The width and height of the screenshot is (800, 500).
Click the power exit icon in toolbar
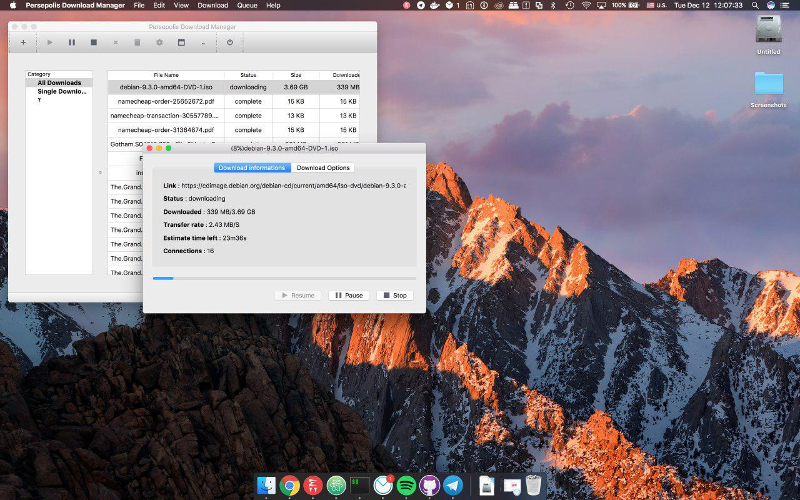coord(230,42)
